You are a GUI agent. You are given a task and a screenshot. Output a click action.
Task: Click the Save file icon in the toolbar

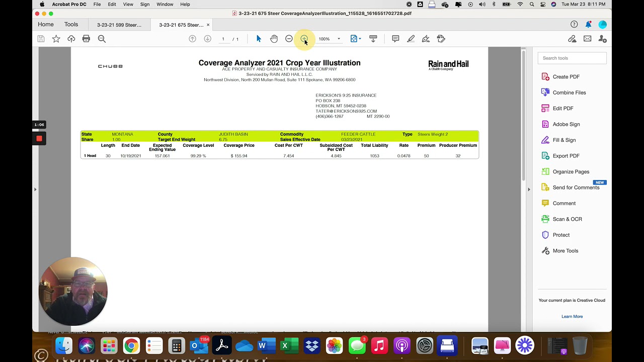tap(41, 39)
